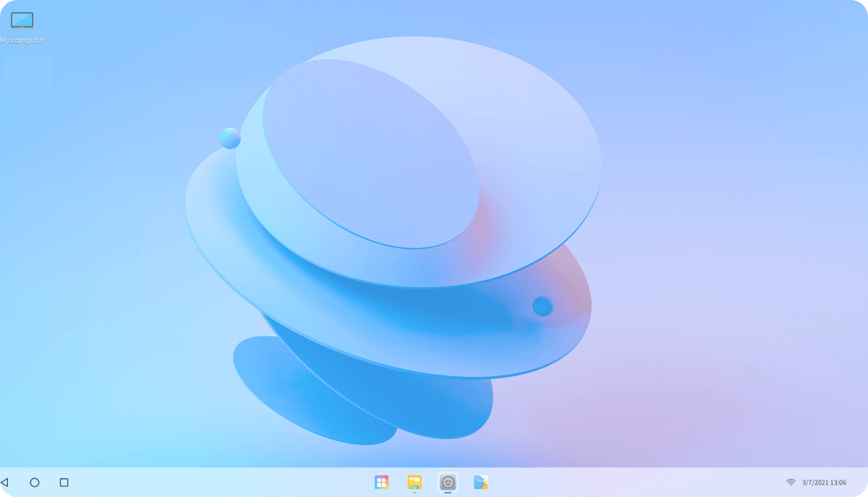Open the blue app store bag taskbar icon
This screenshot has width=868, height=497.
481,482
